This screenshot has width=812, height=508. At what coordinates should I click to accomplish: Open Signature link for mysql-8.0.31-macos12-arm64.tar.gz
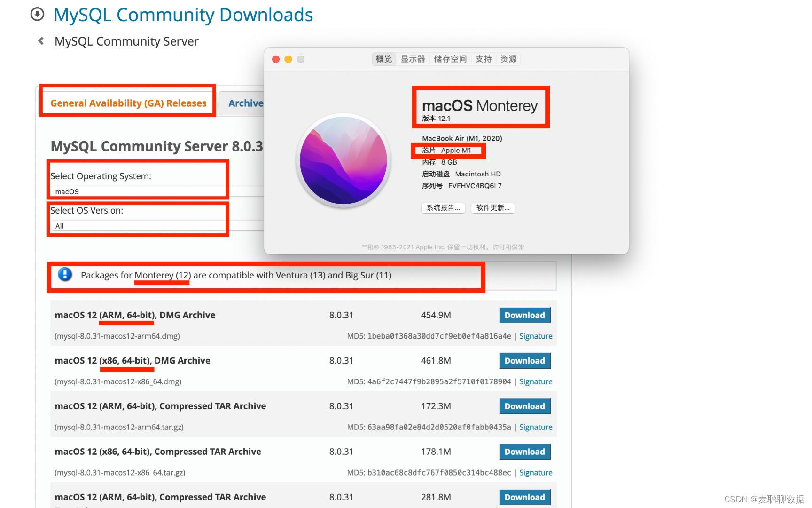click(536, 427)
